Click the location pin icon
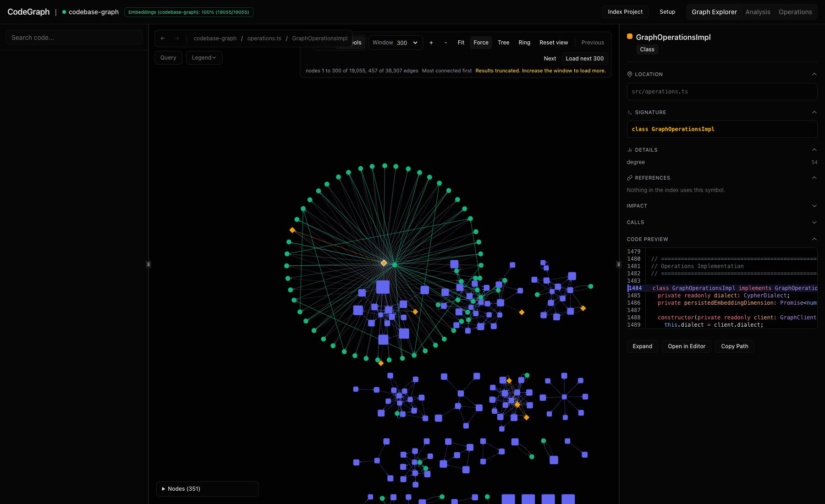 pos(630,74)
